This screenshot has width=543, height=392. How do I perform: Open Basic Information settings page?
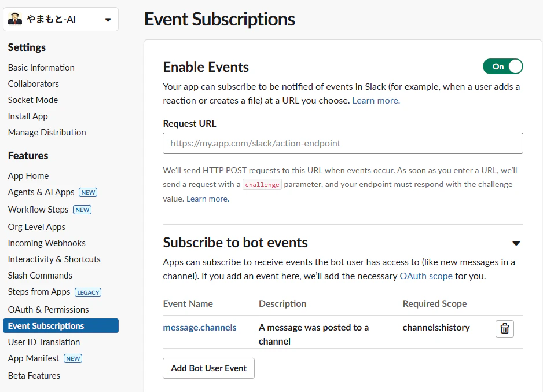(41, 68)
